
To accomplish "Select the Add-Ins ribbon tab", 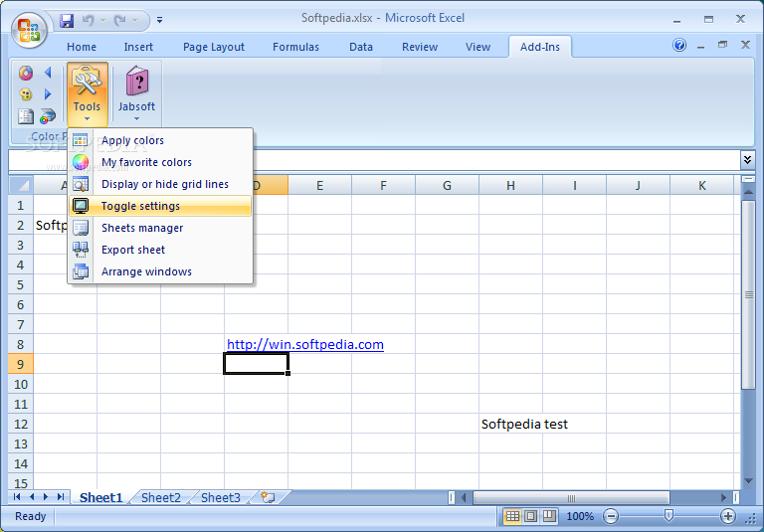I will pyautogui.click(x=540, y=47).
